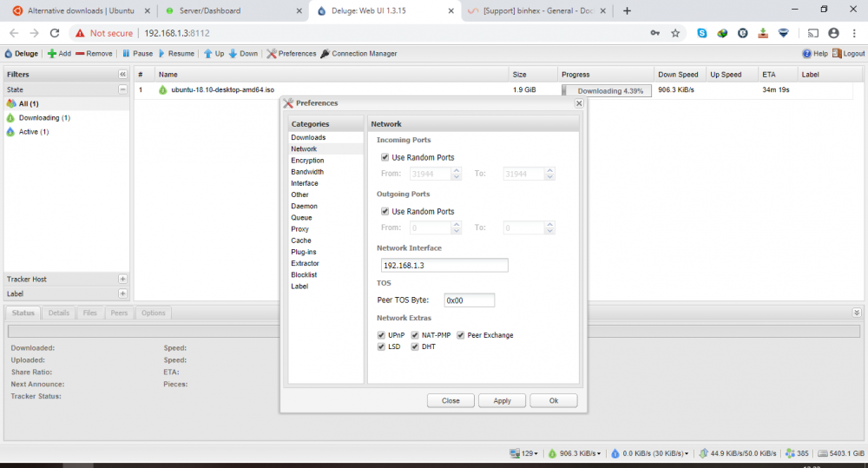Toggle the LSD checkbox
Image resolution: width=868 pixels, height=468 pixels.
click(381, 346)
